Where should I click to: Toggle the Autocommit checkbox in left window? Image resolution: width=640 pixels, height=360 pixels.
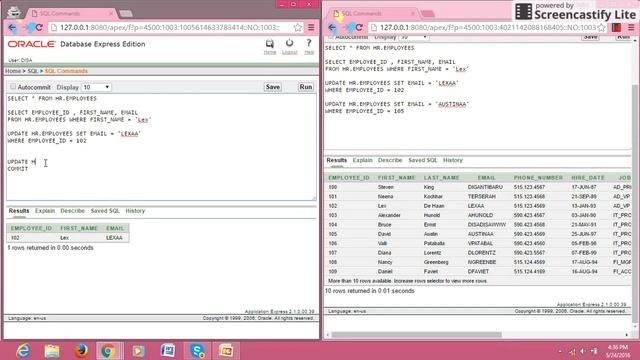(13, 87)
